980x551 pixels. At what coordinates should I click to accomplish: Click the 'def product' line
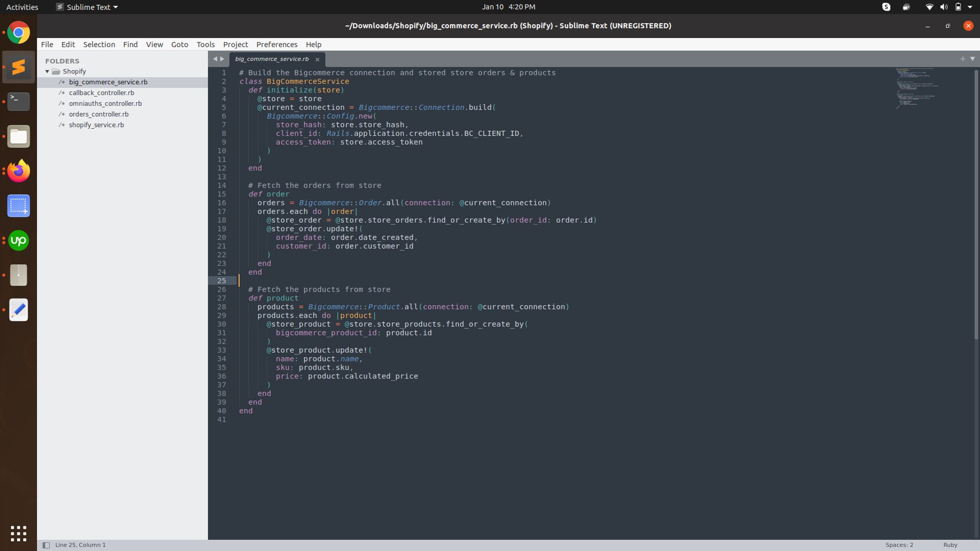point(273,298)
